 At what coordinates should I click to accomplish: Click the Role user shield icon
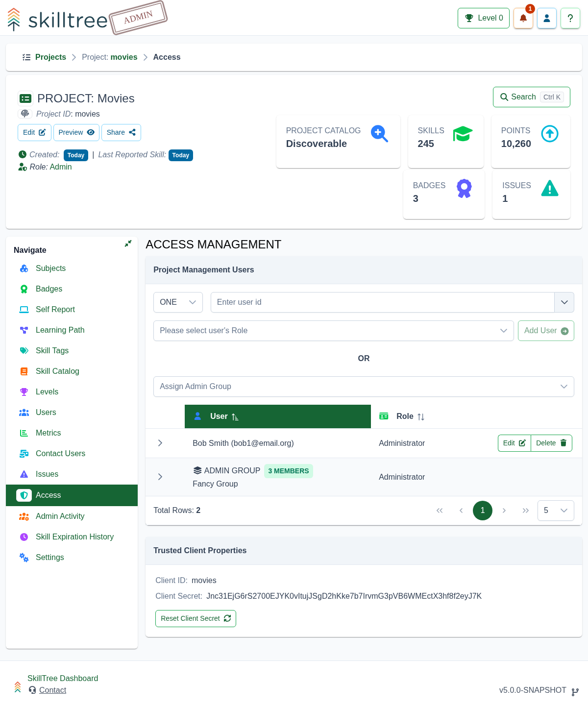tap(23, 167)
